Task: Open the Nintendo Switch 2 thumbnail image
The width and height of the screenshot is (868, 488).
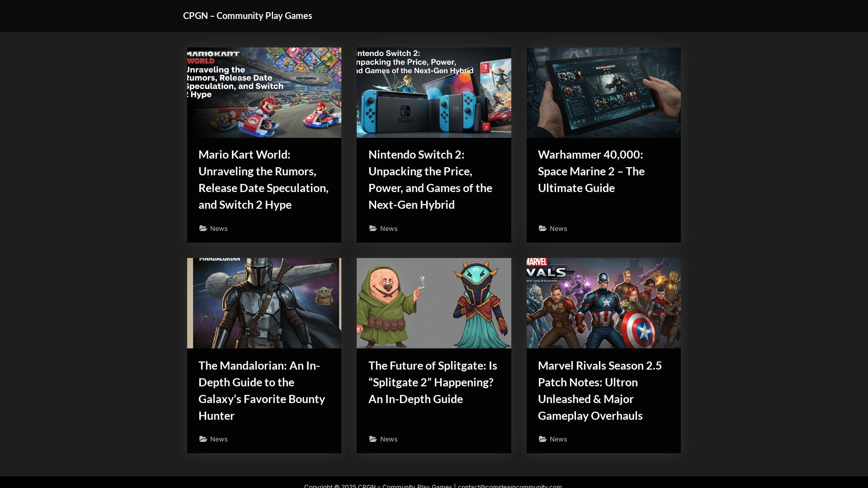Action: pos(434,93)
